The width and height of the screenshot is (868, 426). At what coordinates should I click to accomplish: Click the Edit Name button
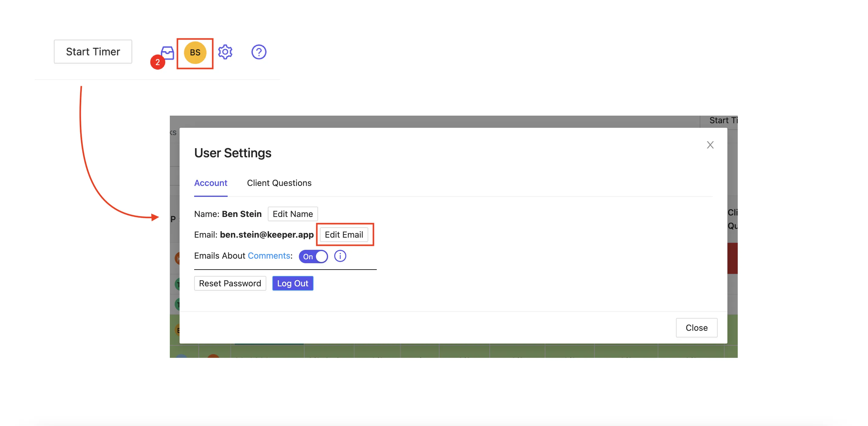coord(292,214)
